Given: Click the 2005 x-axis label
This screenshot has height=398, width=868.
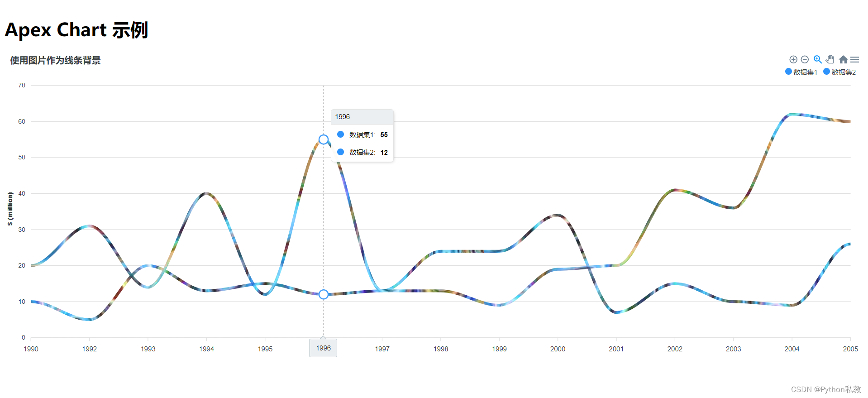Looking at the screenshot, I should (x=850, y=349).
